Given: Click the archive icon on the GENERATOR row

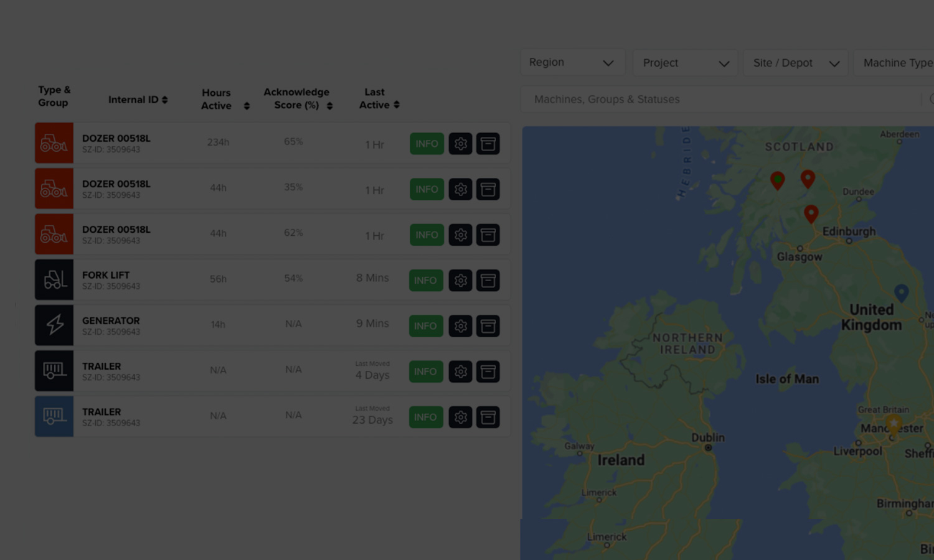Looking at the screenshot, I should click(x=488, y=325).
